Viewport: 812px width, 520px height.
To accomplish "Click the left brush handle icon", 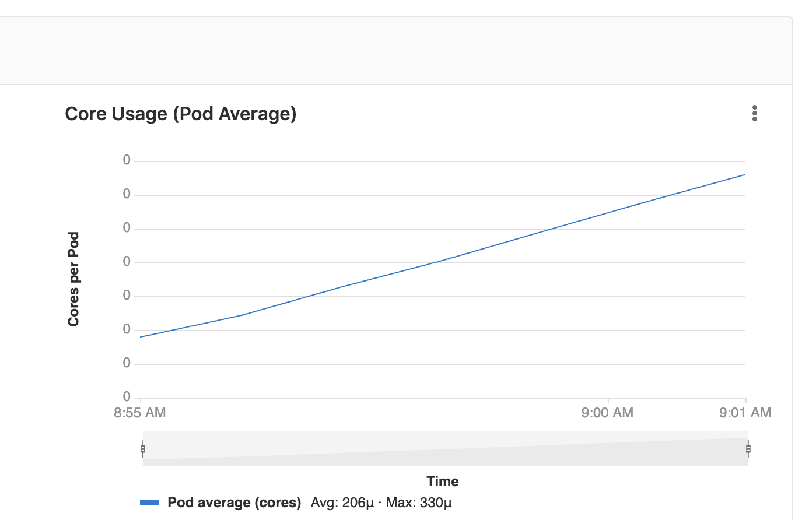I will point(143,449).
